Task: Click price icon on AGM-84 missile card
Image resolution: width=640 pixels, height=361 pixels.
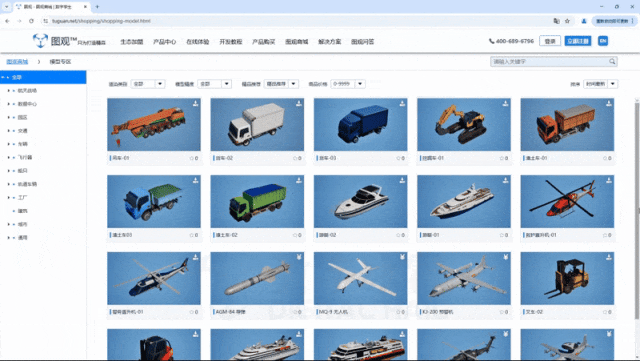Action: tap(299, 257)
